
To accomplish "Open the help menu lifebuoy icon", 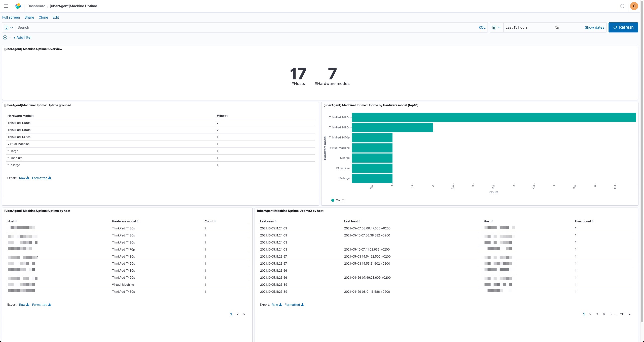I will [622, 6].
